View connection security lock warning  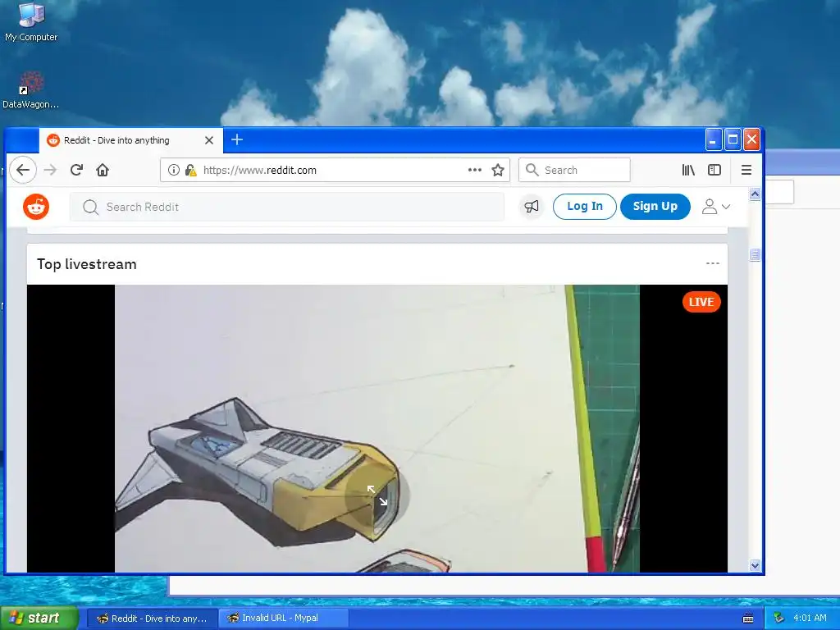click(x=190, y=170)
